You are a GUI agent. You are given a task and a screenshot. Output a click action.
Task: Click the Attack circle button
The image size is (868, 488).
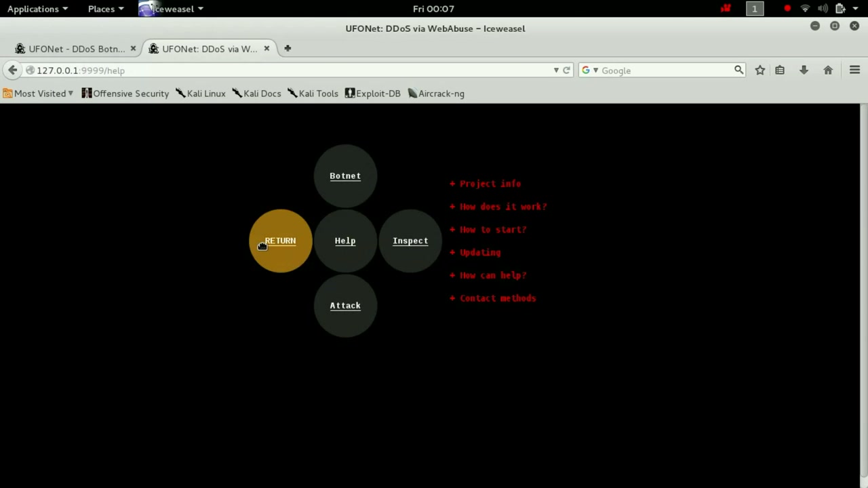click(345, 306)
